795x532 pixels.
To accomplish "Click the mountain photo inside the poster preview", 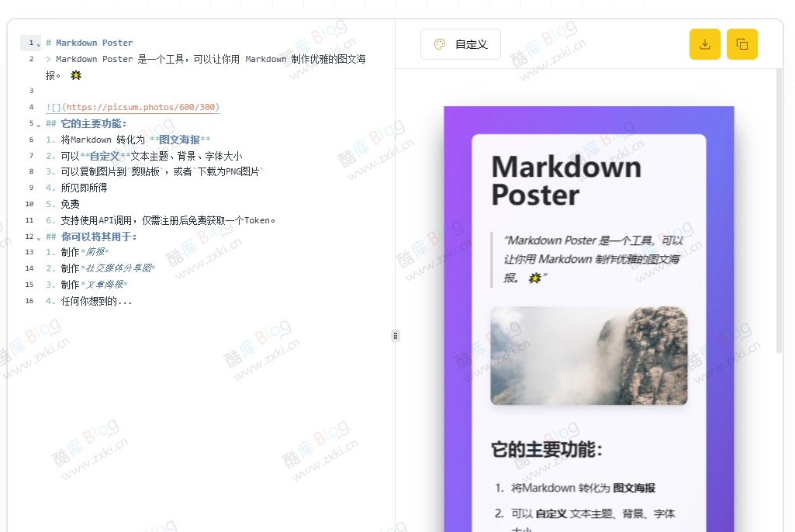I will click(588, 356).
